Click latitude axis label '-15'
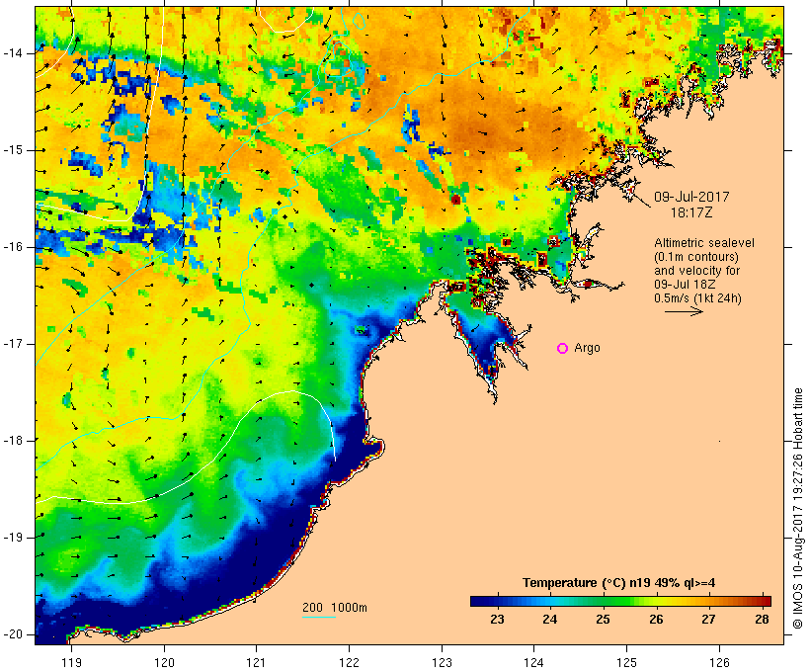The image size is (810, 672). click(13, 150)
